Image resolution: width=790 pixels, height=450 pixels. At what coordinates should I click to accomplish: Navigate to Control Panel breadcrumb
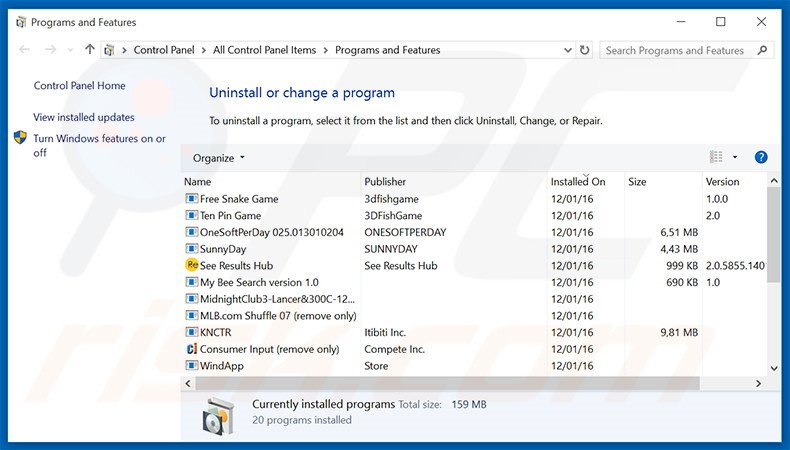[164, 50]
